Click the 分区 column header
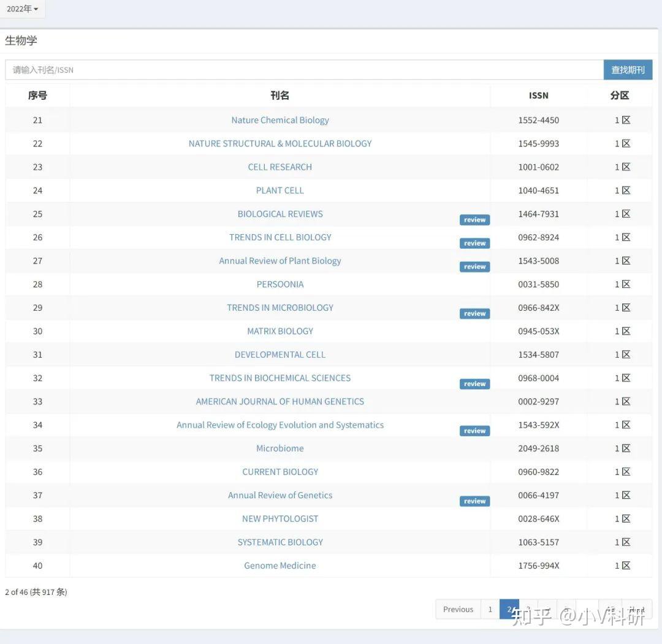This screenshot has width=662, height=644. (x=620, y=96)
